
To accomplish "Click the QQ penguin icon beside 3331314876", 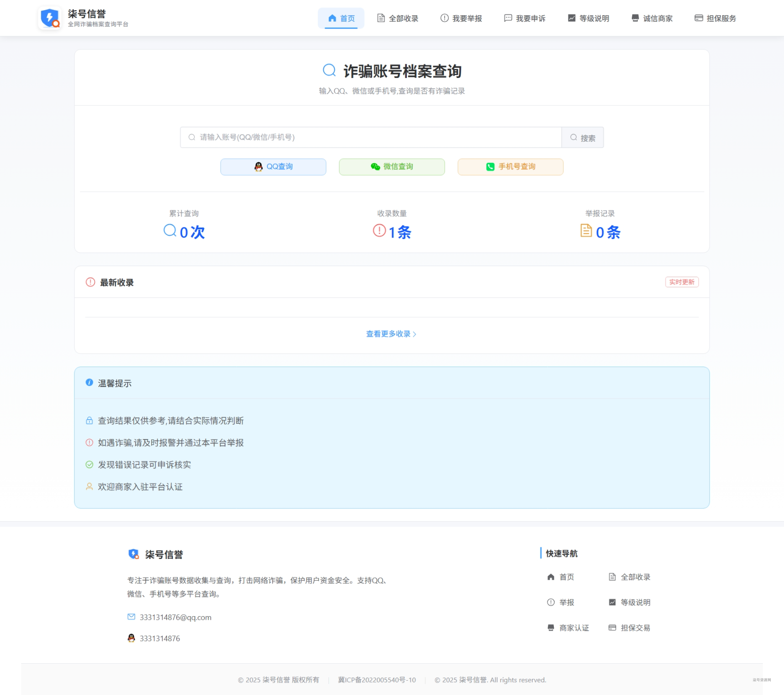I will 131,638.
